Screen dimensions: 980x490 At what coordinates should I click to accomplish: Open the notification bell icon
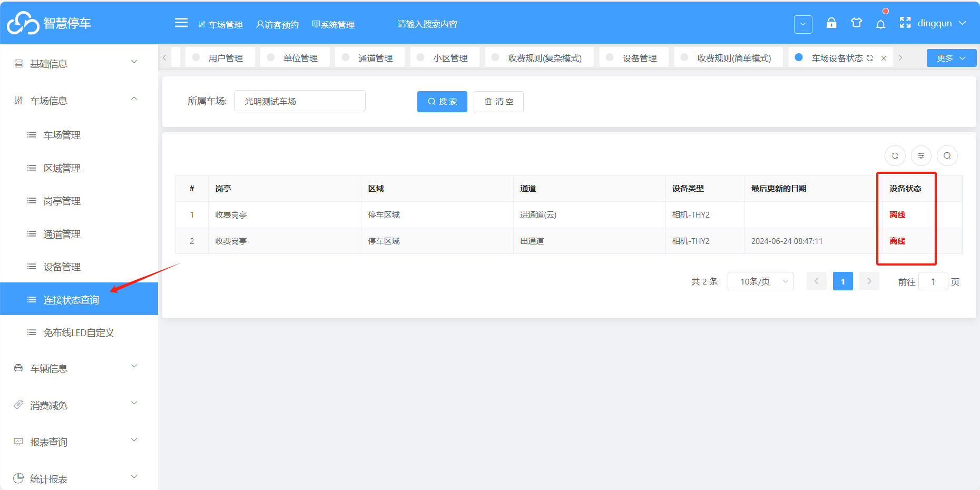pyautogui.click(x=880, y=24)
